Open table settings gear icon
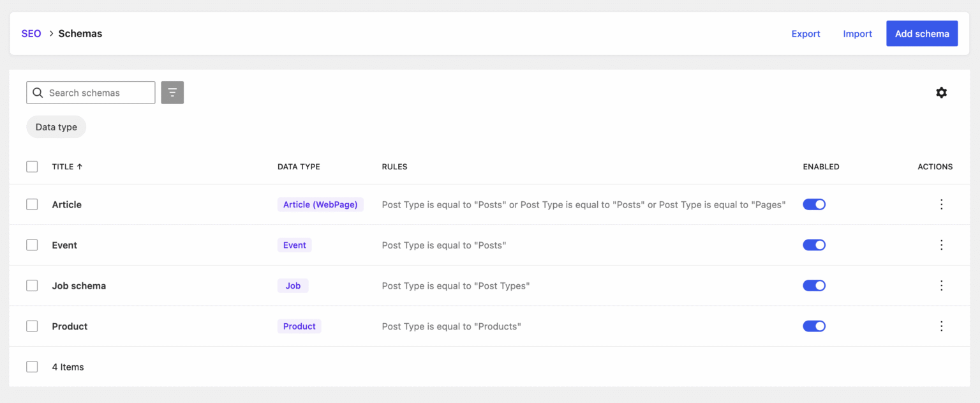This screenshot has width=980, height=403. coord(941,93)
